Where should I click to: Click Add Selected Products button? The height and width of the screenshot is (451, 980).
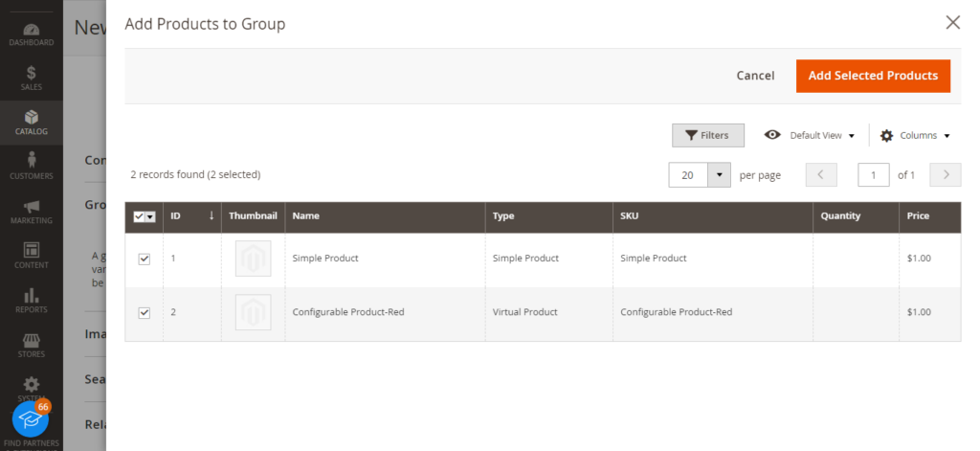[x=873, y=76]
